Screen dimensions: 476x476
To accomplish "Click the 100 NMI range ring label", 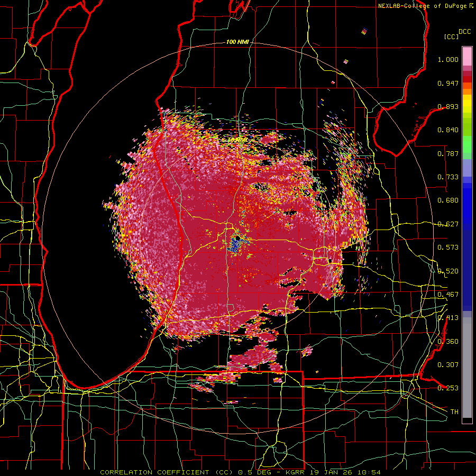I will pos(237,42).
